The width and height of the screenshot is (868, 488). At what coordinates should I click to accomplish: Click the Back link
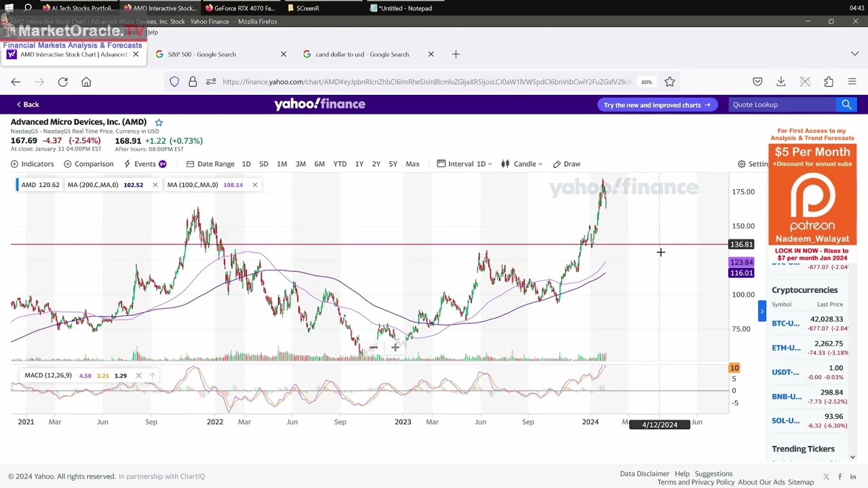(x=28, y=104)
